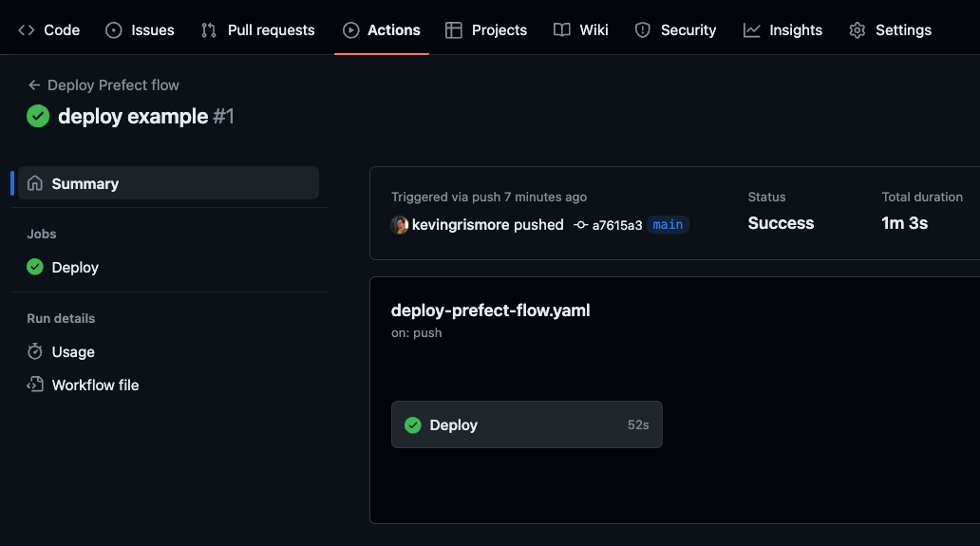Click the Actions play icon
Screen dimensions: 980x546
point(351,30)
